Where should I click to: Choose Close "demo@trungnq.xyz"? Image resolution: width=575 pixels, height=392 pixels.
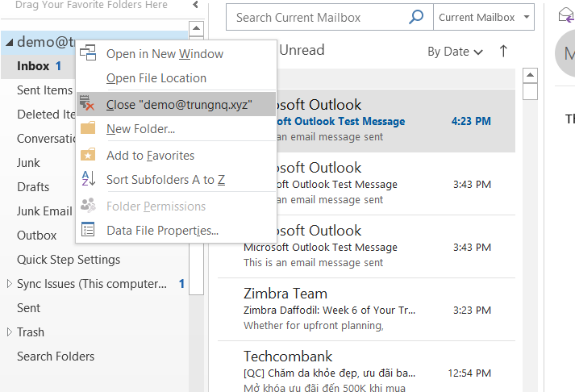(176, 105)
